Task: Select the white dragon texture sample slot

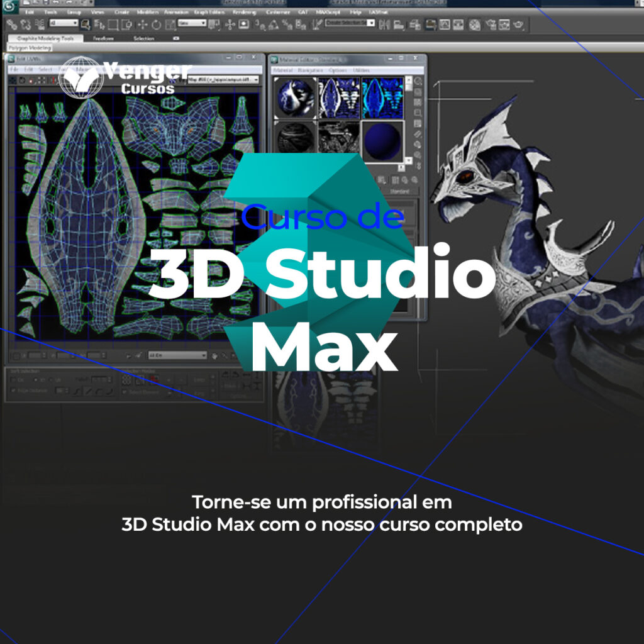Action: tap(339, 97)
